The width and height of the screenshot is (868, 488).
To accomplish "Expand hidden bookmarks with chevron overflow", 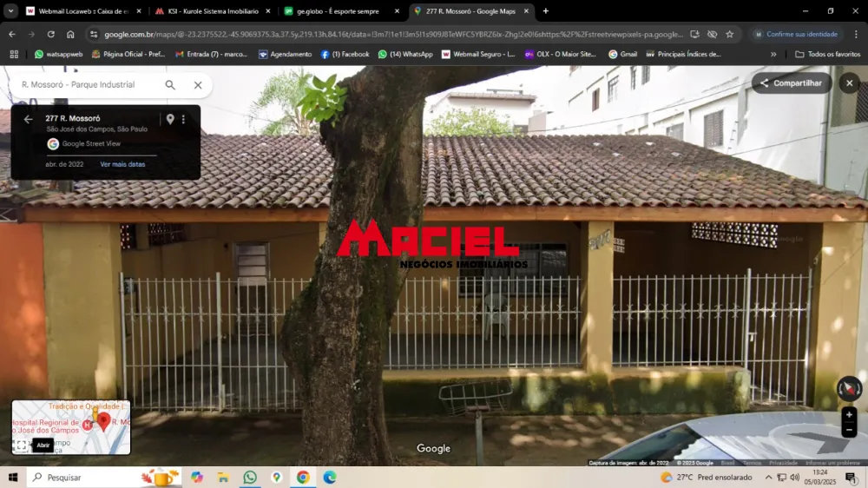I will [x=773, y=54].
